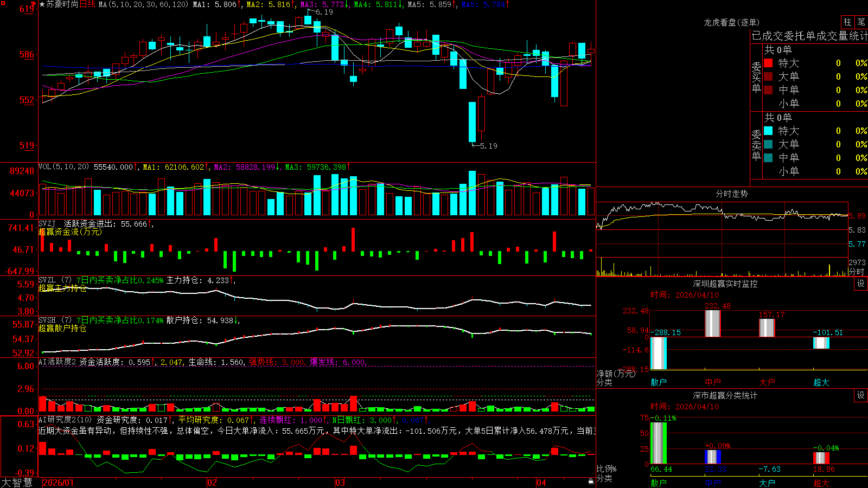Click the 深市超赢分类统计 title
Screen dimensions: 868x488
725,395
